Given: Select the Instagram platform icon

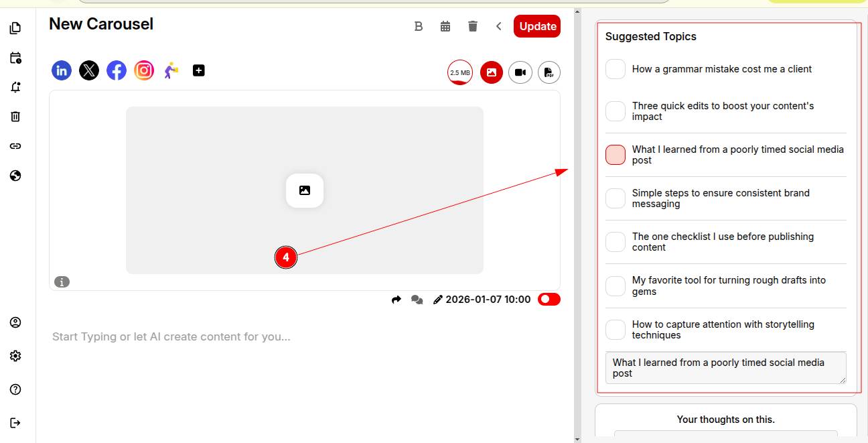Looking at the screenshot, I should click(x=144, y=70).
